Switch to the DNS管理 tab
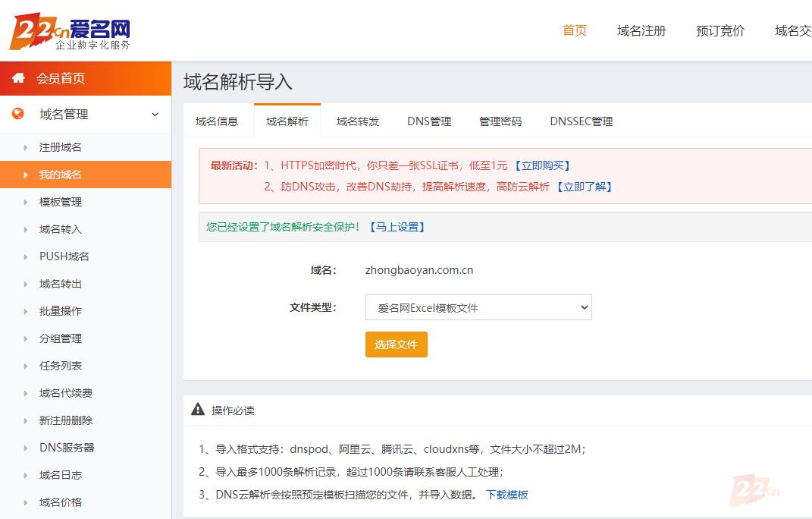The height and width of the screenshot is (519, 812). [x=429, y=121]
